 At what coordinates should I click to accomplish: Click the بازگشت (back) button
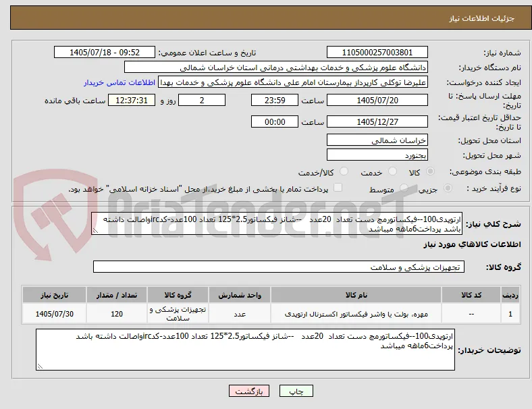point(249,391)
